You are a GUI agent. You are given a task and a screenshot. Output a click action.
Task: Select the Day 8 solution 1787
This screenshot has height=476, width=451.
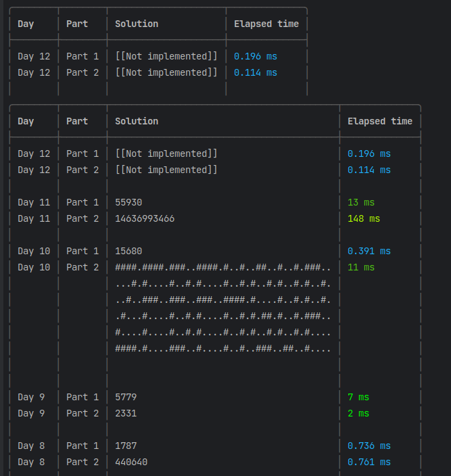126,446
